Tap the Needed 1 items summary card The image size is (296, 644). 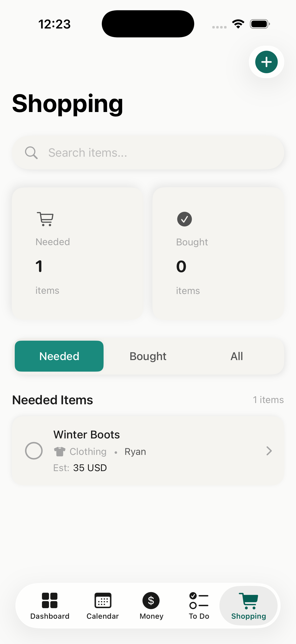(x=77, y=253)
